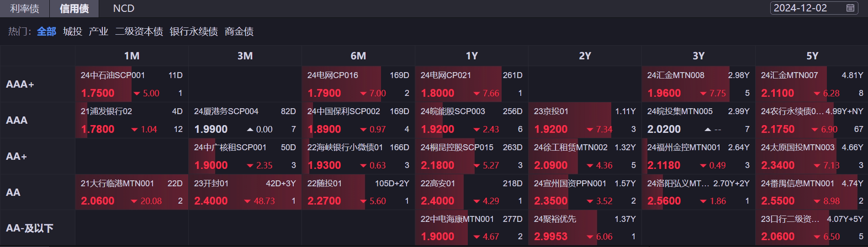Select the 银行永续债 filter

(x=194, y=32)
